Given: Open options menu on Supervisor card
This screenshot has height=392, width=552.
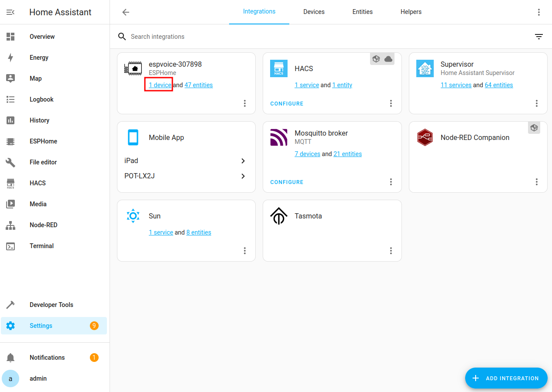Looking at the screenshot, I should 537,103.
